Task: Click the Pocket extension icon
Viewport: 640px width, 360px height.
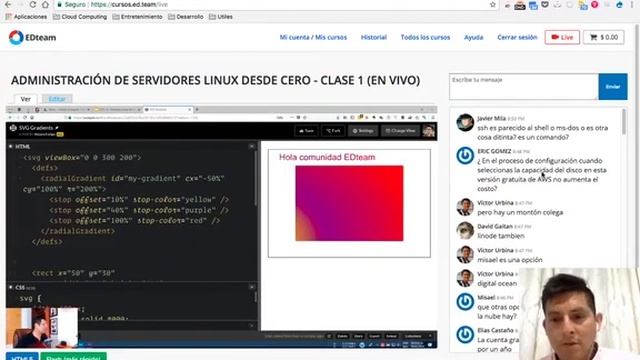Action: (544, 5)
